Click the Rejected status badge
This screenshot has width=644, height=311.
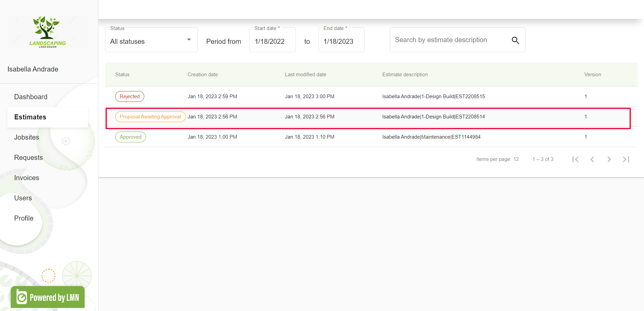(x=130, y=96)
